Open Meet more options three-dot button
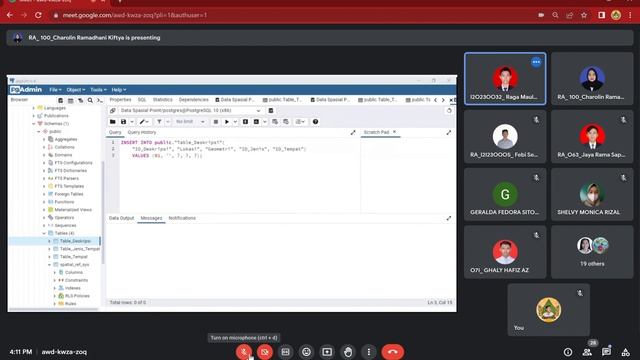This screenshot has width=640, height=360. (369, 352)
